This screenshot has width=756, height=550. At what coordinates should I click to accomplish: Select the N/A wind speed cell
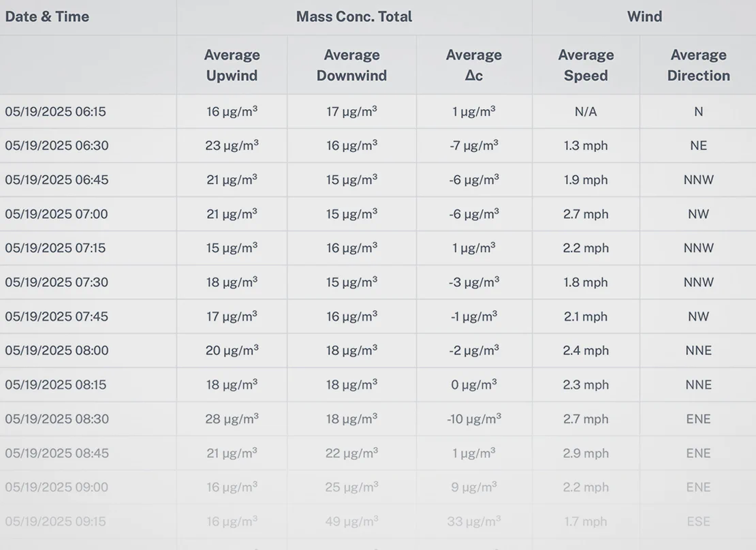[586, 112]
